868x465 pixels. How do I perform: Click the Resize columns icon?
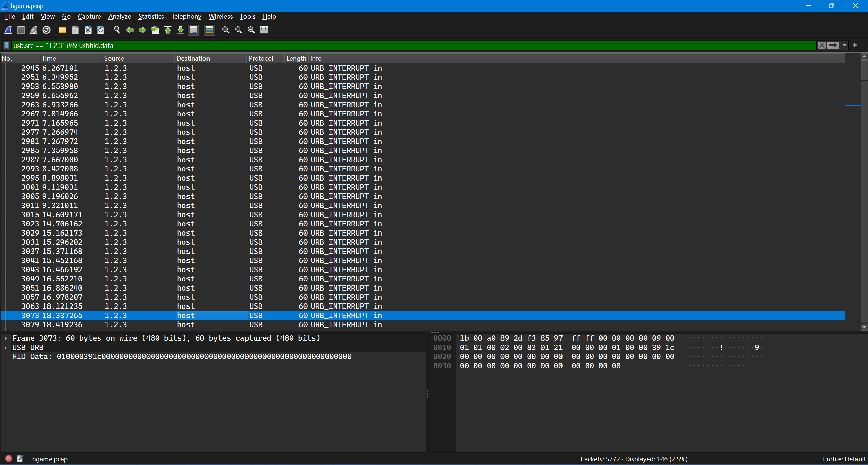(x=264, y=30)
